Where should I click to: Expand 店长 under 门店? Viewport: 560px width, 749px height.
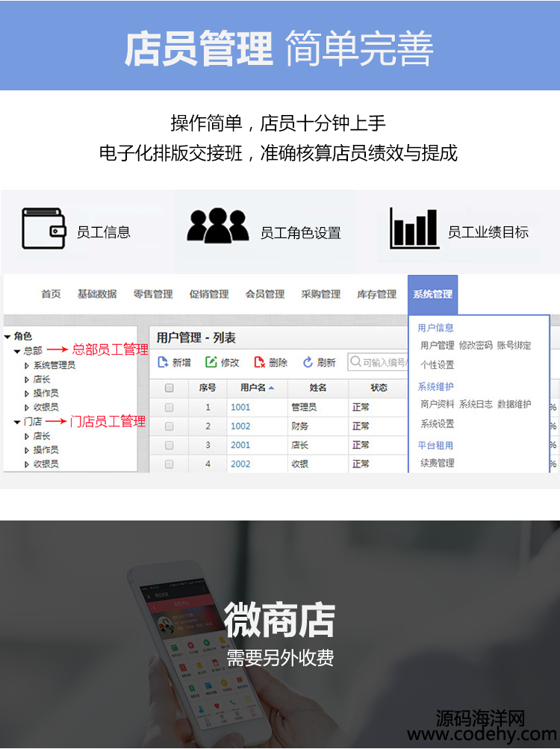27,436
